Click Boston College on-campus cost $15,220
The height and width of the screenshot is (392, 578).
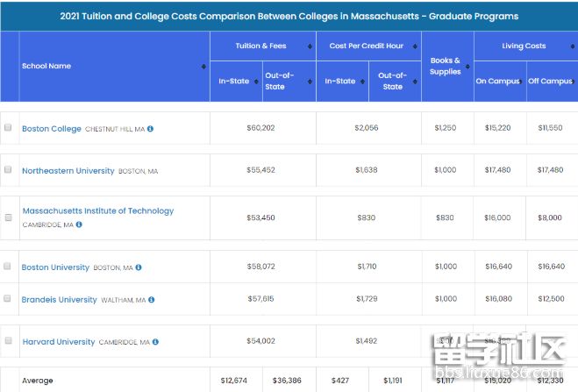click(x=497, y=128)
